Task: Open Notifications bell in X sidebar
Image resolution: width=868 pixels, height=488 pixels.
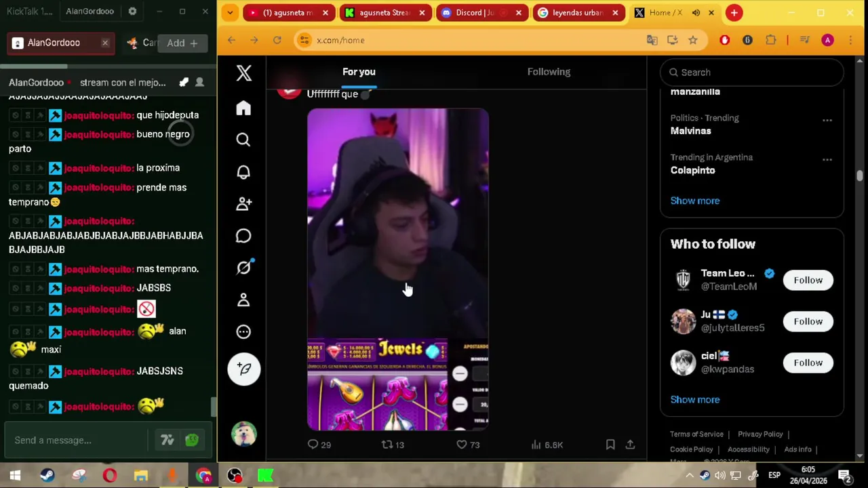Action: point(243,171)
